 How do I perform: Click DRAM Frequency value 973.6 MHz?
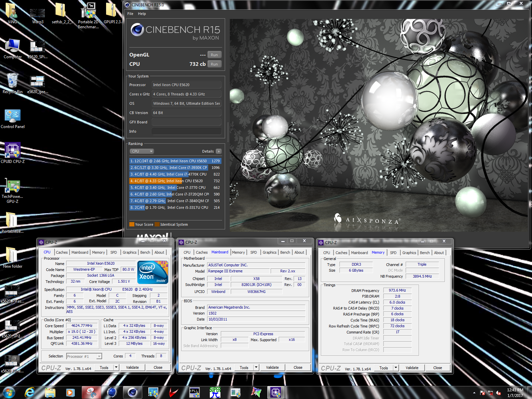[x=398, y=290]
